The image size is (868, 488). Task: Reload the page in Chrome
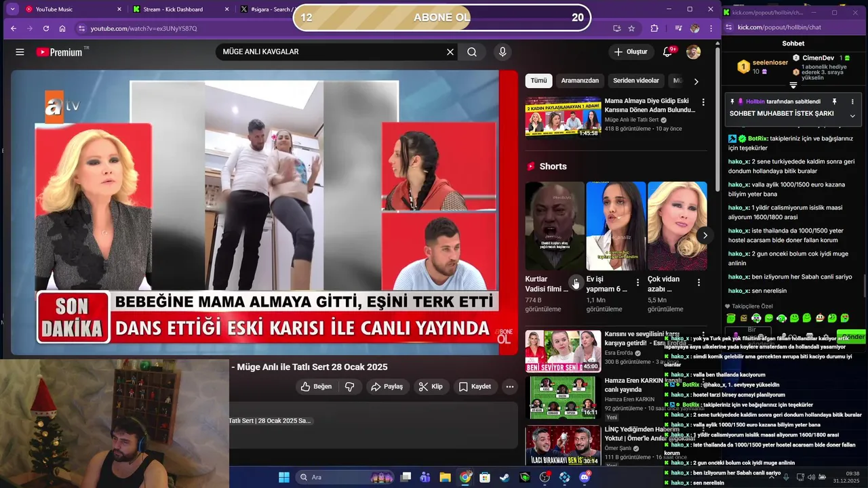[x=46, y=28]
